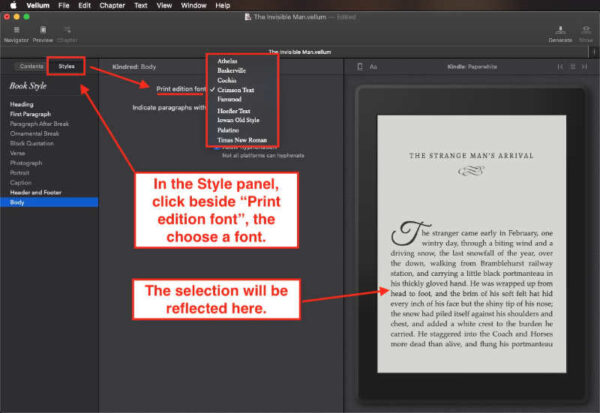The image size is (600, 413).
Task: Select the Paragraph After Break style
Action: tap(39, 124)
